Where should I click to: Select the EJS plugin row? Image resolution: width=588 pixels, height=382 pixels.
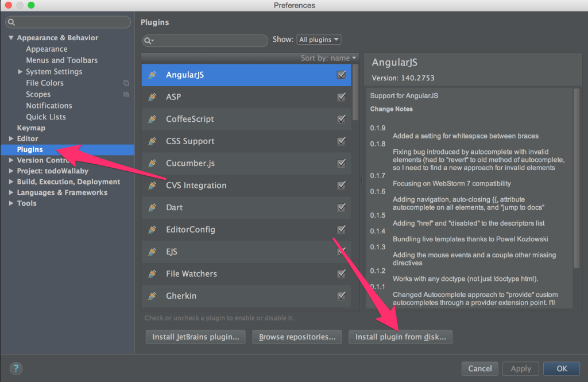click(246, 252)
